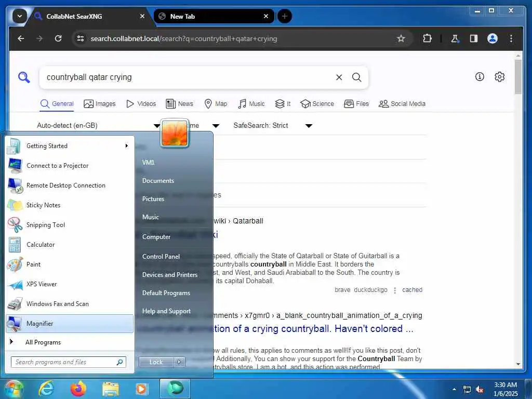Open Devices and Printers

click(170, 275)
